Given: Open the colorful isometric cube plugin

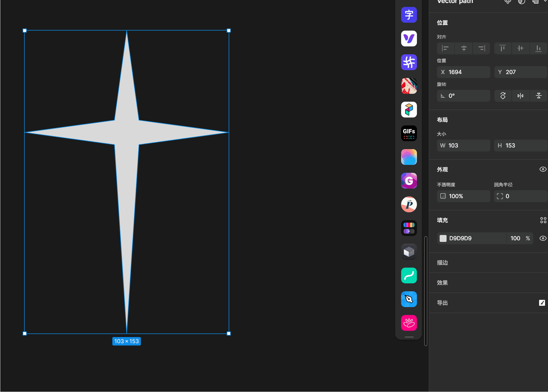Looking at the screenshot, I should click(x=409, y=110).
